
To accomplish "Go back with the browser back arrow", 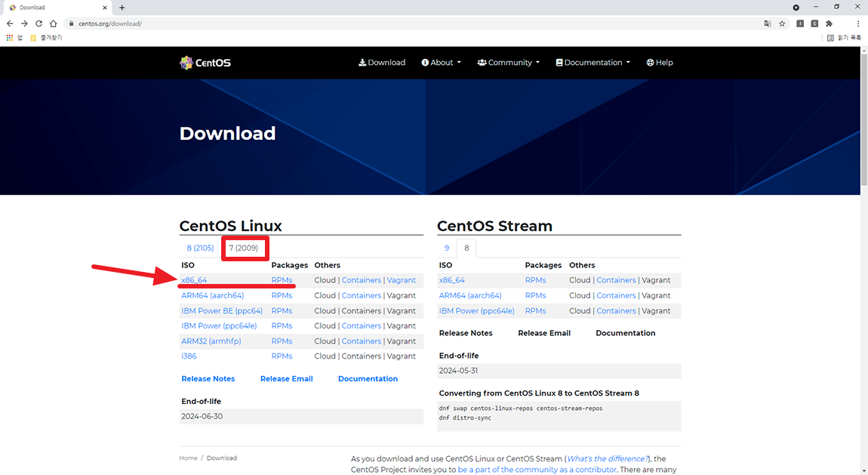I will click(x=10, y=24).
